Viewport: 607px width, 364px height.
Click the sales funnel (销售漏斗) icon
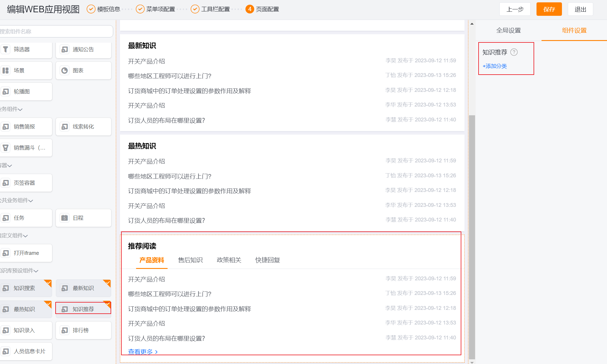(x=6, y=147)
